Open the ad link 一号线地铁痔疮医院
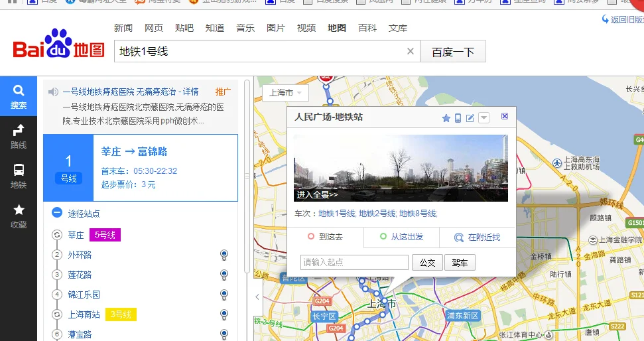The height and width of the screenshot is (341, 644). (131, 92)
